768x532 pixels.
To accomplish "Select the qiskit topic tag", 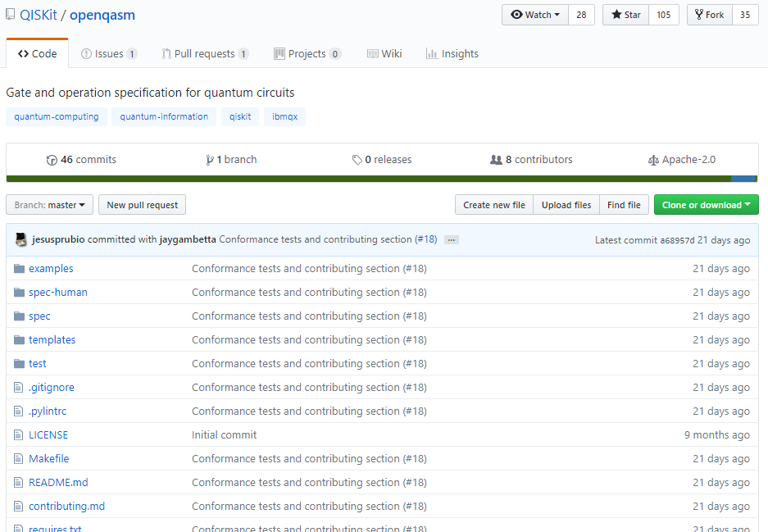I will pos(240,116).
